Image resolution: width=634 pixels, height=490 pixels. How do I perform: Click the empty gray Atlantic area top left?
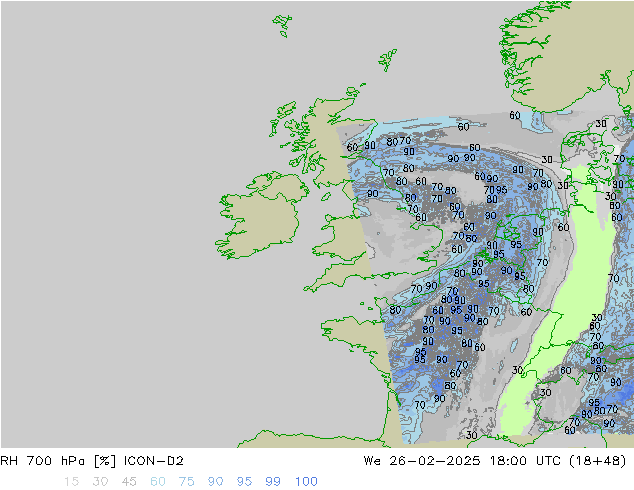[x=120, y=100]
